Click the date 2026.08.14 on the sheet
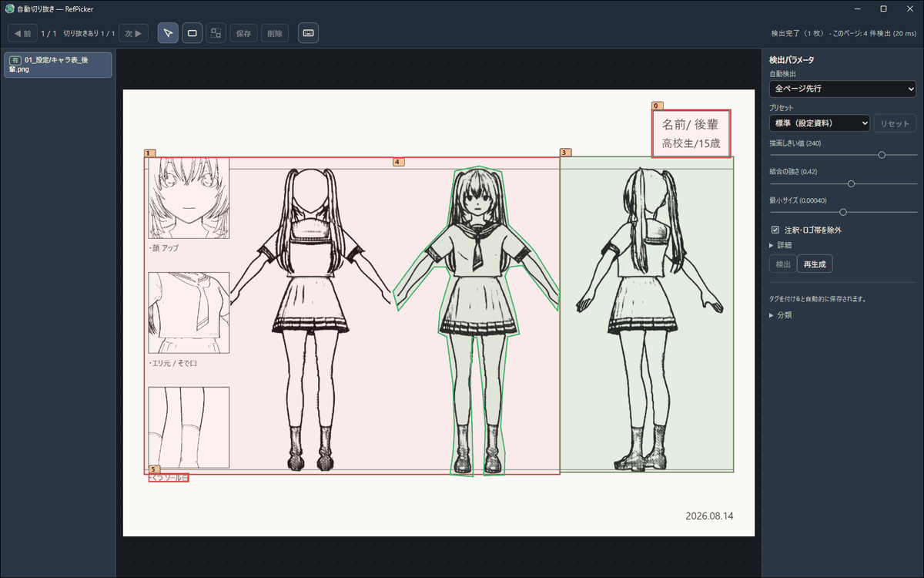This screenshot has width=924, height=578. pyautogui.click(x=709, y=515)
